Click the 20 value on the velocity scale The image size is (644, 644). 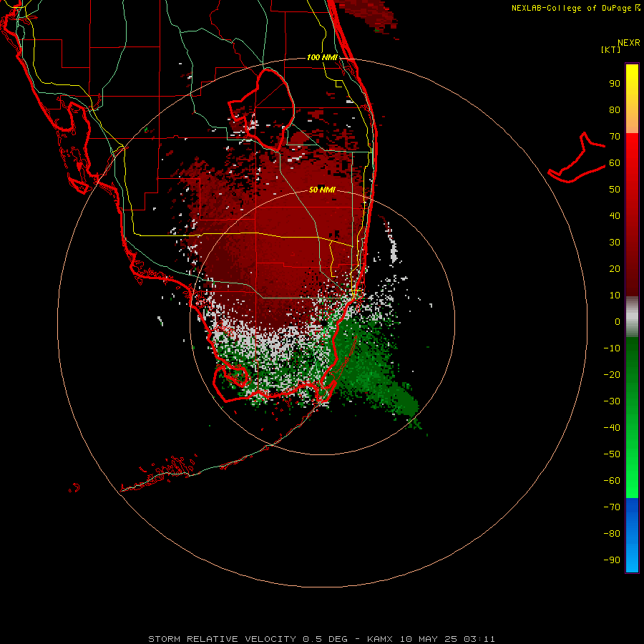click(x=615, y=268)
